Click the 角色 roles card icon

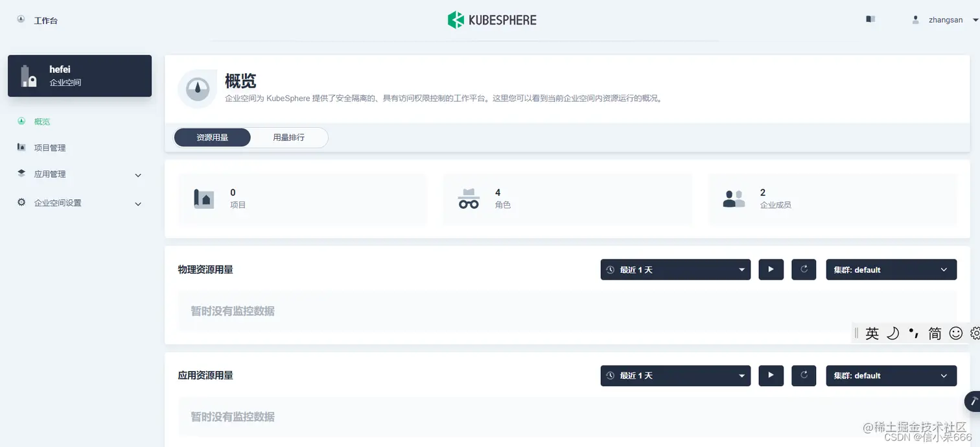pyautogui.click(x=469, y=199)
